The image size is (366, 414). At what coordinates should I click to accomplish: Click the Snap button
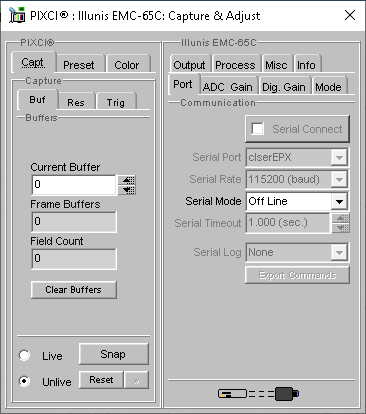pos(113,354)
